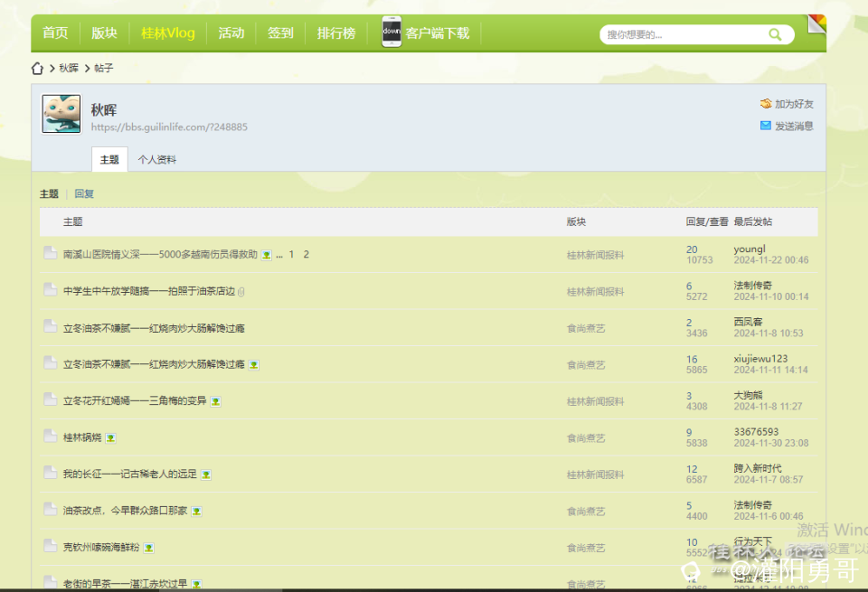Click the add friend icon
This screenshot has width=868, height=592.
766,104
